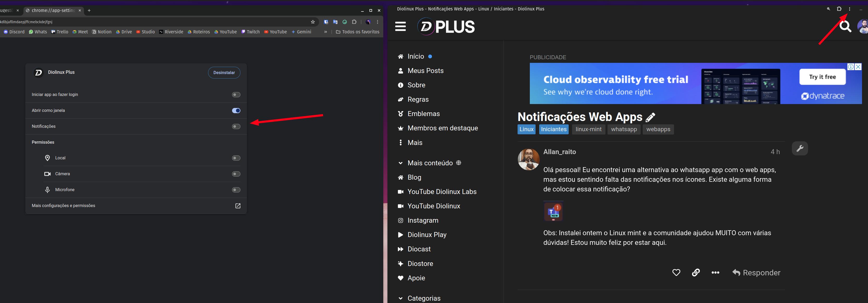This screenshot has height=303, width=868.
Task: Click the Chrome address bar URL
Action: pos(26,22)
